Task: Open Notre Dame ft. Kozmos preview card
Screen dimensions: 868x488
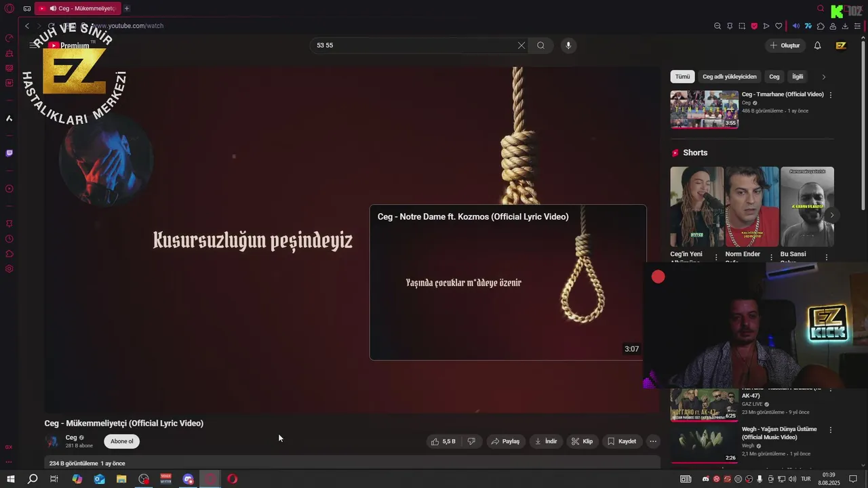Action: click(508, 282)
